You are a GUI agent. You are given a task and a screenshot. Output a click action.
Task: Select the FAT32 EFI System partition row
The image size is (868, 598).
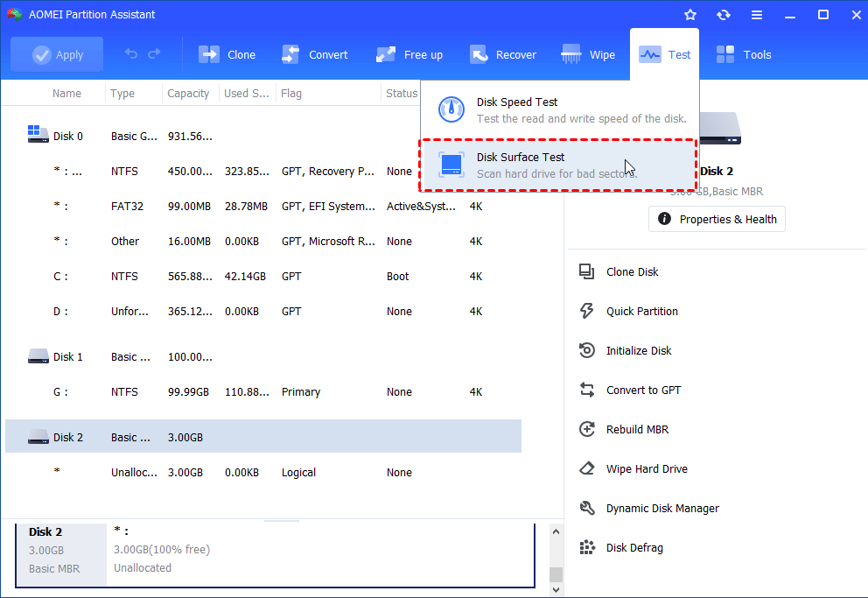[263, 207]
